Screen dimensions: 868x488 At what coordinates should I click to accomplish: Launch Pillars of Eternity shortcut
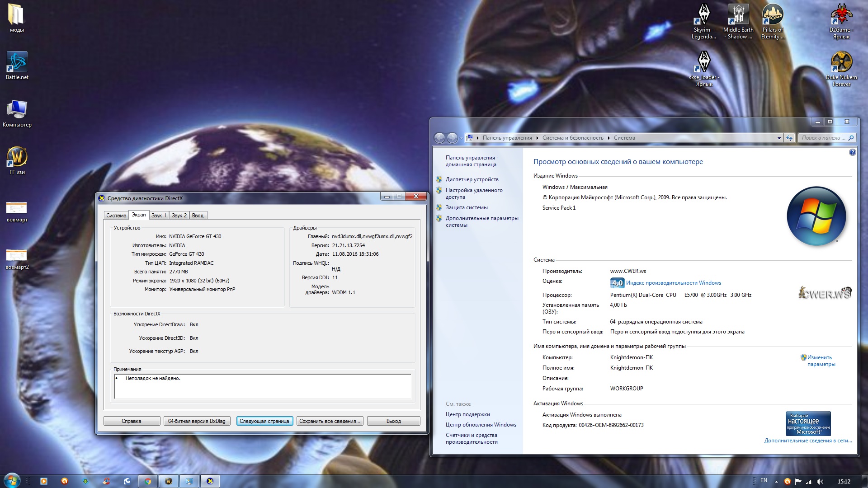[773, 21]
